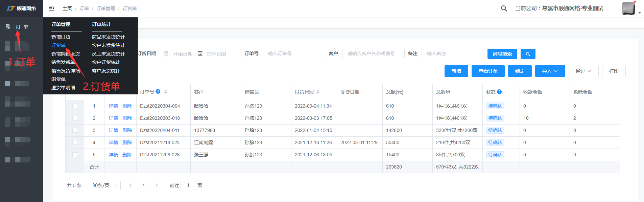
Task: Click 删除 for order Dzst20211206-026
Action: point(127,155)
